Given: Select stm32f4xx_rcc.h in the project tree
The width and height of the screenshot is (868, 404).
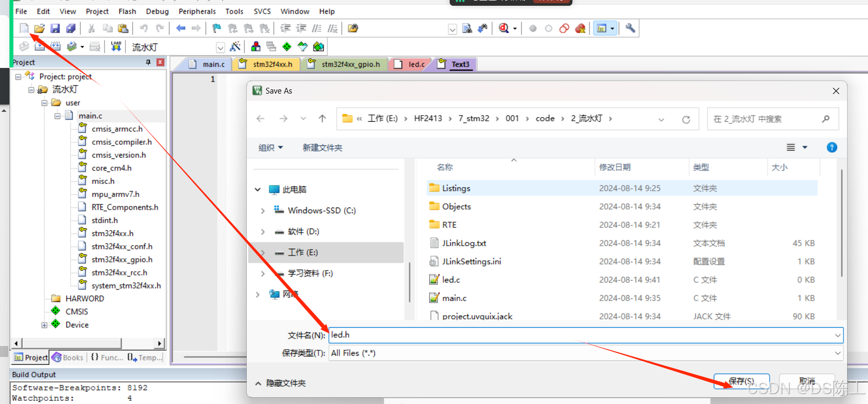Looking at the screenshot, I should click(119, 272).
